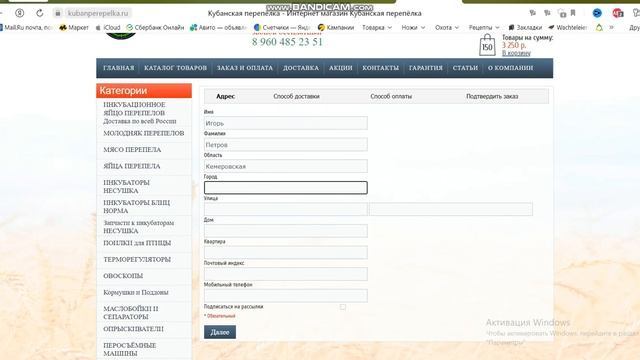
Task: Open the Доставка menu item
Action: (301, 68)
